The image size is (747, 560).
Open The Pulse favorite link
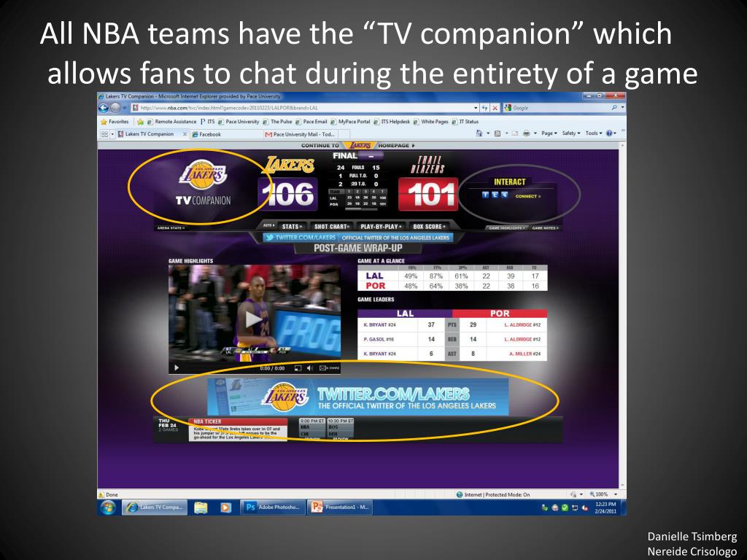point(278,122)
